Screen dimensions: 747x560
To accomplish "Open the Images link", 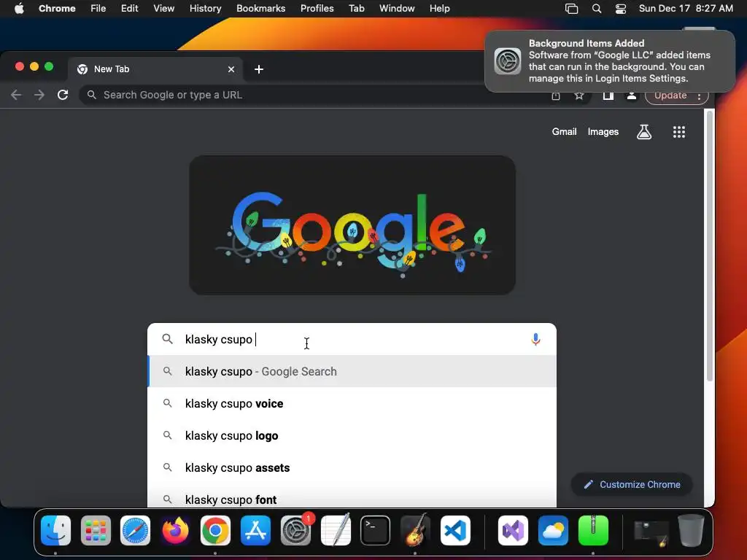I will coord(603,132).
